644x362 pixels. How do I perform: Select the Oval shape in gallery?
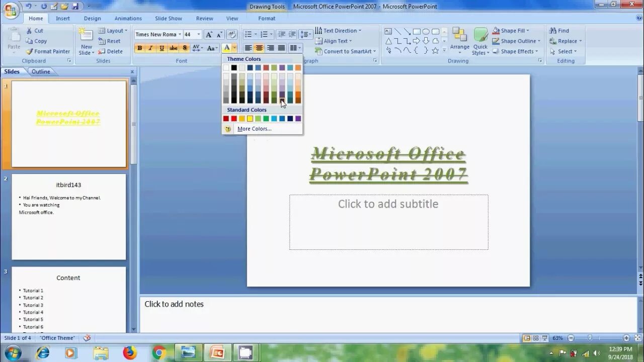(426, 31)
